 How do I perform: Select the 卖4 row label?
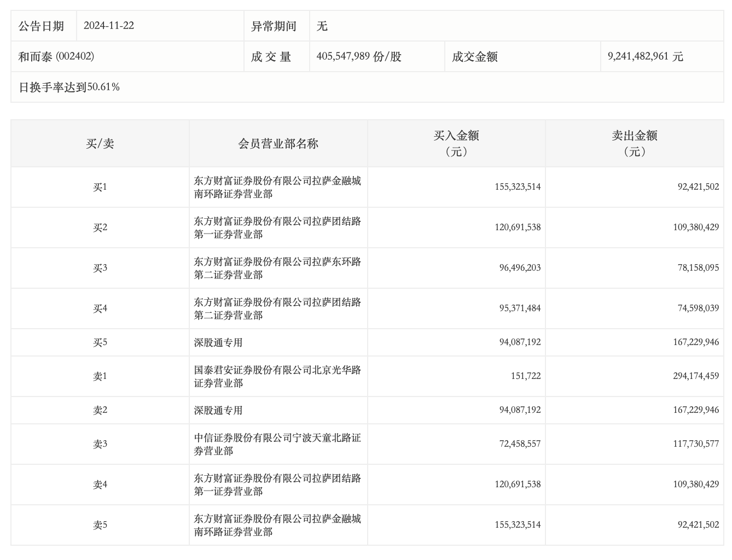[100, 485]
